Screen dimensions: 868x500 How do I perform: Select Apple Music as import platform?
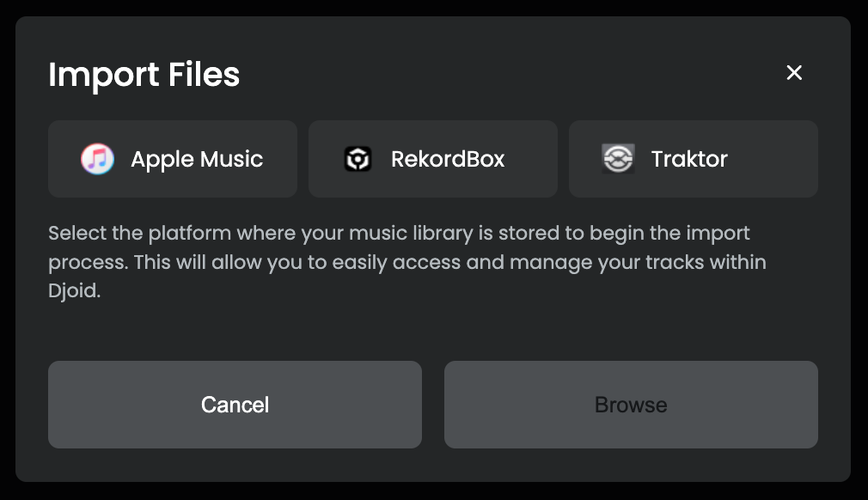point(173,159)
